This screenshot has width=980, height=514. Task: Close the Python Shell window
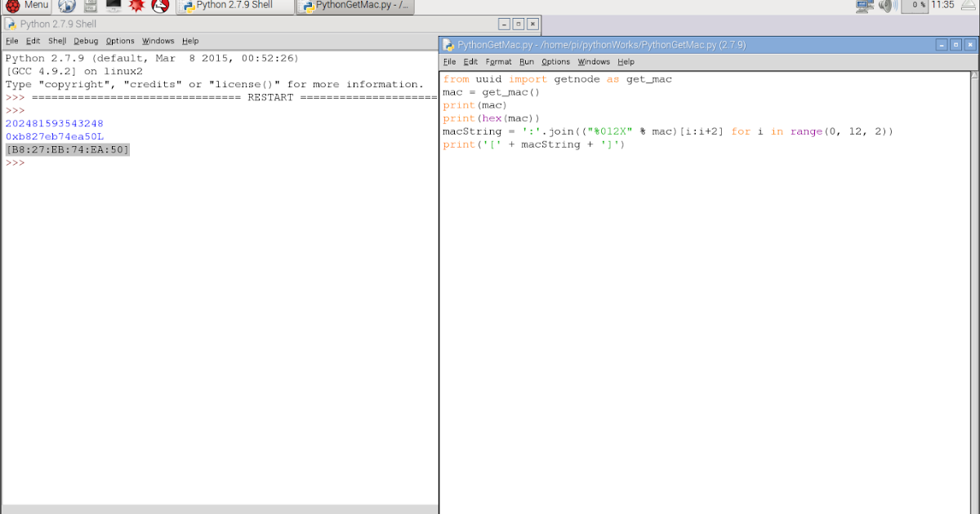point(532,24)
